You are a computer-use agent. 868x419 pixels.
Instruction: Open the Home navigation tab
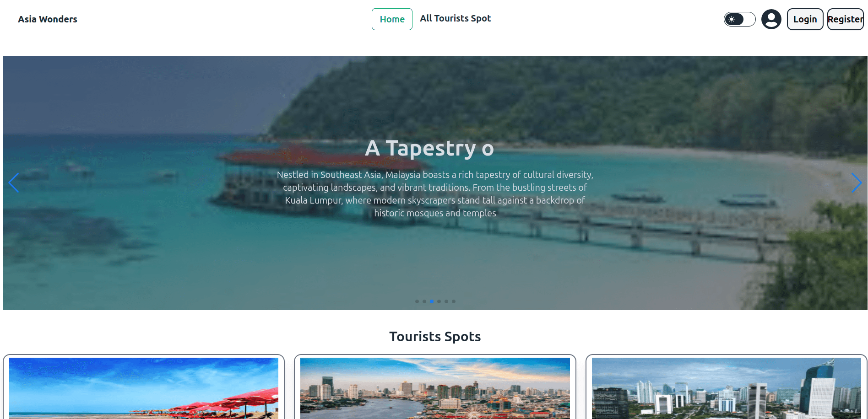click(392, 19)
